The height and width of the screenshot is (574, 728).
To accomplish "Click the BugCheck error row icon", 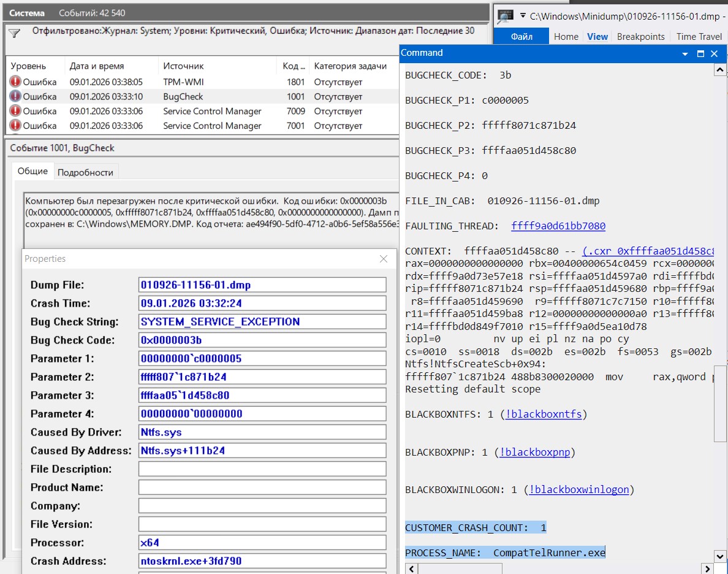I will (x=15, y=96).
